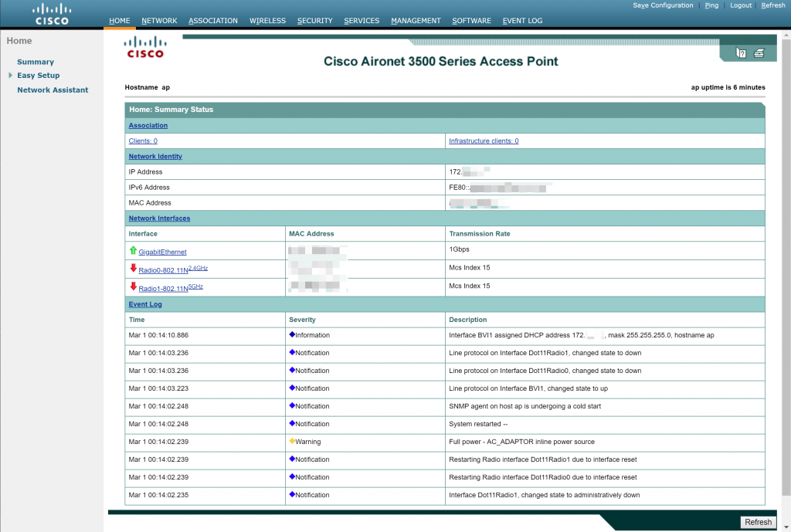This screenshot has height=532, width=791.
Task: Open the EVENT LOG menu
Action: pos(522,21)
